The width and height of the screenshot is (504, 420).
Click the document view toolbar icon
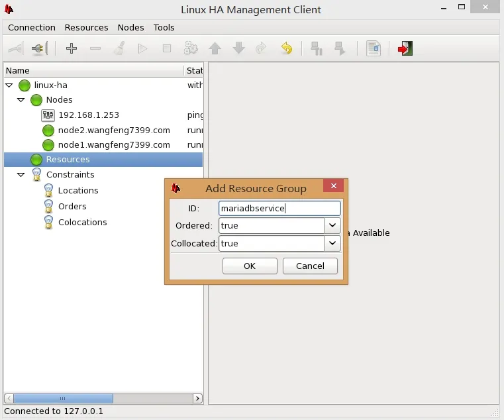click(373, 48)
